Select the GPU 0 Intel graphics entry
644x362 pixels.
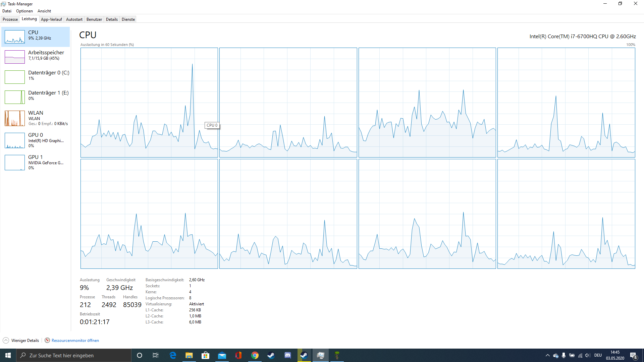pos(46,140)
